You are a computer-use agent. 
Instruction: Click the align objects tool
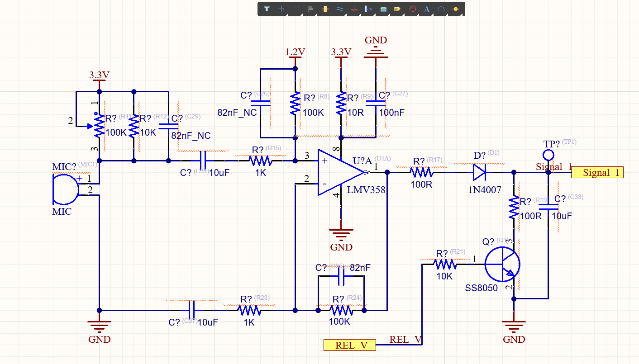pos(310,9)
